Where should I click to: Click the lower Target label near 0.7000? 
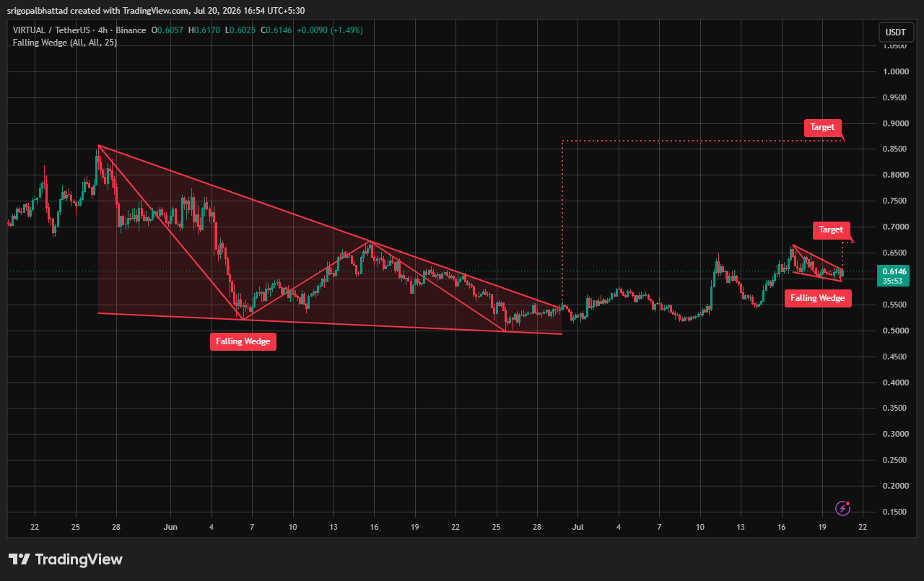point(831,230)
